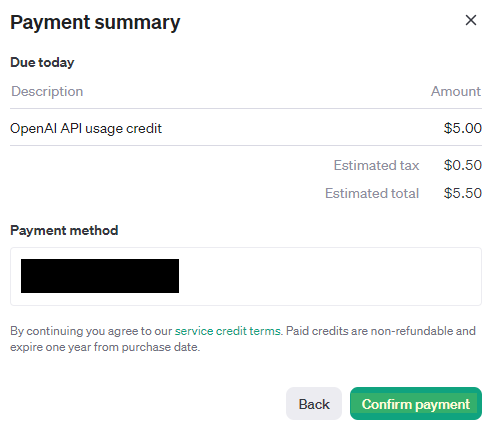This screenshot has height=435, width=497.
Task: Click the Estimated tax label
Action: pyautogui.click(x=376, y=165)
